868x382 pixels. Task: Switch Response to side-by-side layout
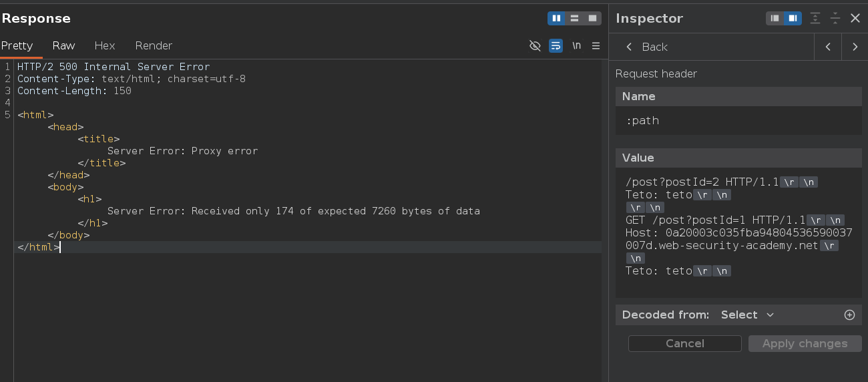click(x=556, y=18)
